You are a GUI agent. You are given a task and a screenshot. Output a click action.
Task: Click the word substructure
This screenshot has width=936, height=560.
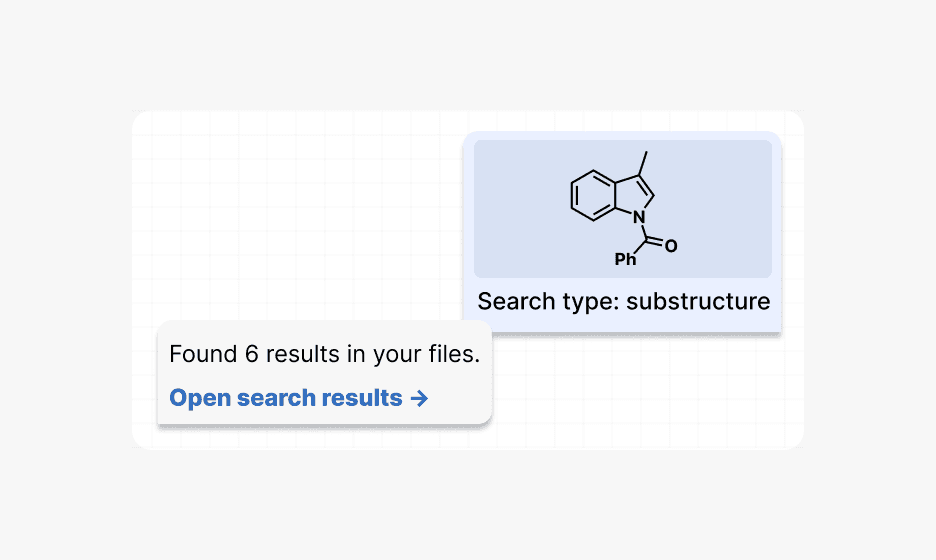(698, 301)
